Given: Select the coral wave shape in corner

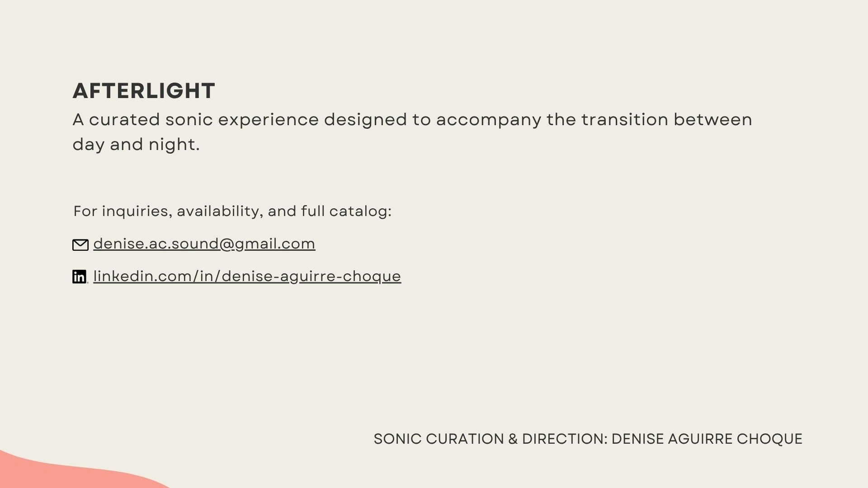Looking at the screenshot, I should (x=68, y=472).
